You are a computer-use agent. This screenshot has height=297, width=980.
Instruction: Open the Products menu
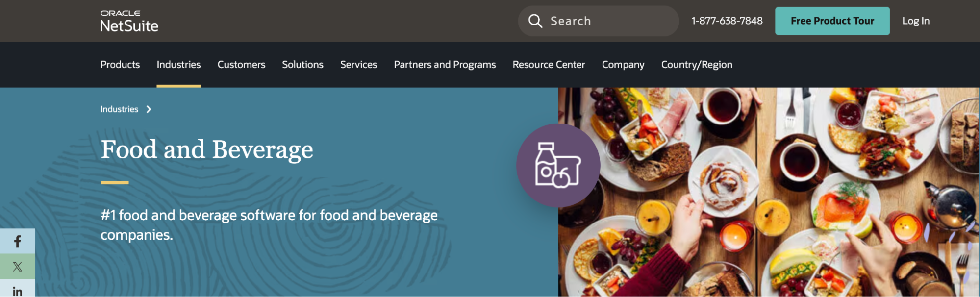(x=120, y=64)
